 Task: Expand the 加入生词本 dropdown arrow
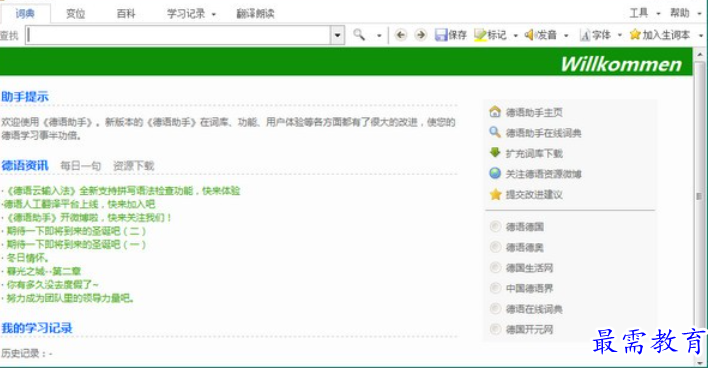pyautogui.click(x=701, y=36)
